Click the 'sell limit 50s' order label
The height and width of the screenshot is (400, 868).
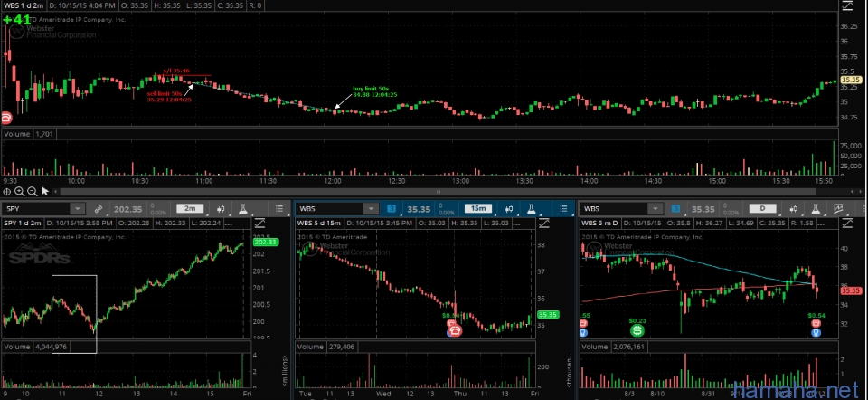click(x=165, y=94)
